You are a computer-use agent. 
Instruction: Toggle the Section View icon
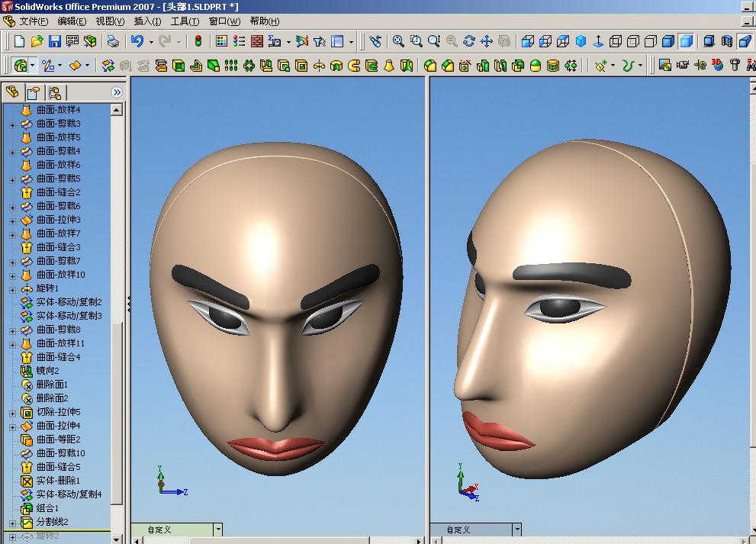click(726, 41)
